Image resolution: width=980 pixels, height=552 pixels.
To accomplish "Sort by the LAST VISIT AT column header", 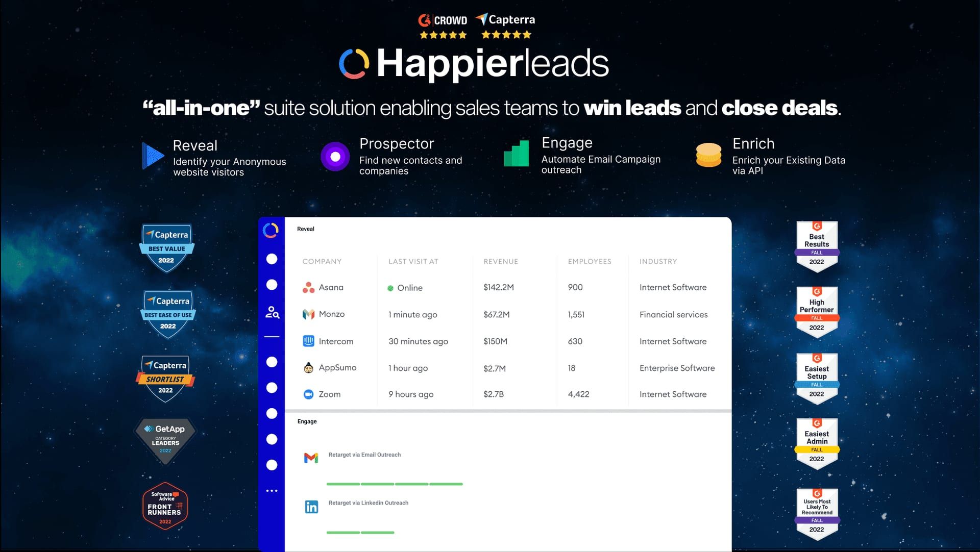I will 413,261.
